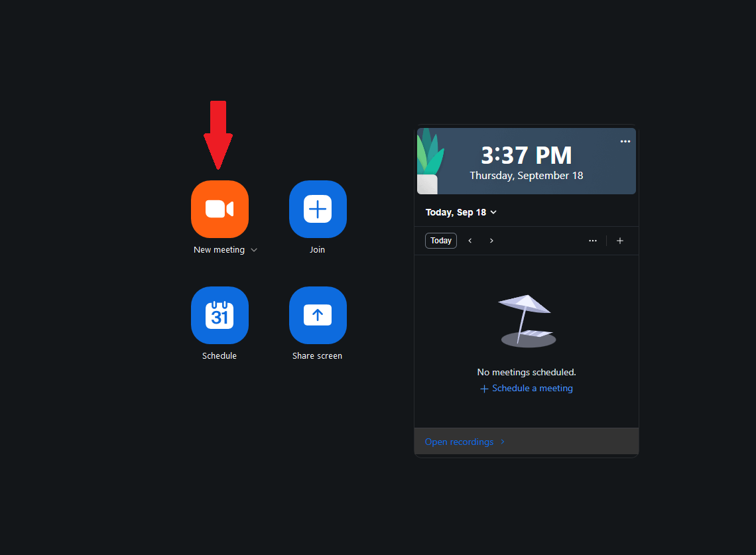756x555 pixels.
Task: Click the add meeting plus icon in calendar bar
Action: point(619,240)
